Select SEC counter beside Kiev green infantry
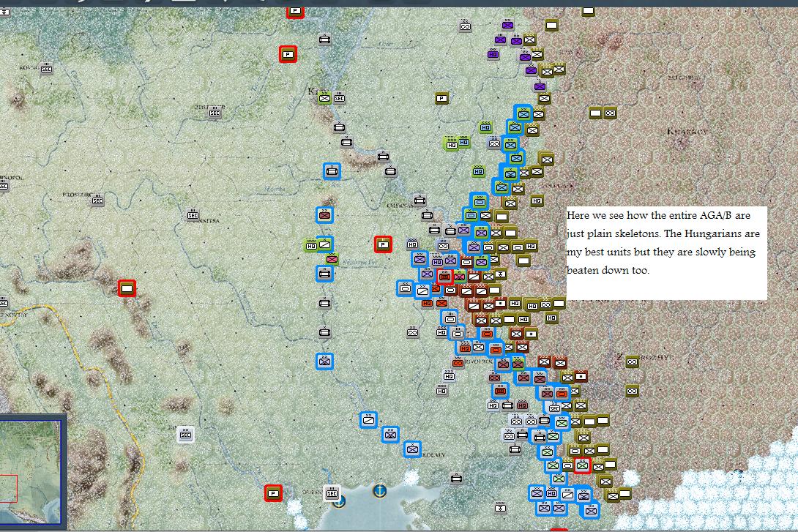 pyautogui.click(x=339, y=98)
